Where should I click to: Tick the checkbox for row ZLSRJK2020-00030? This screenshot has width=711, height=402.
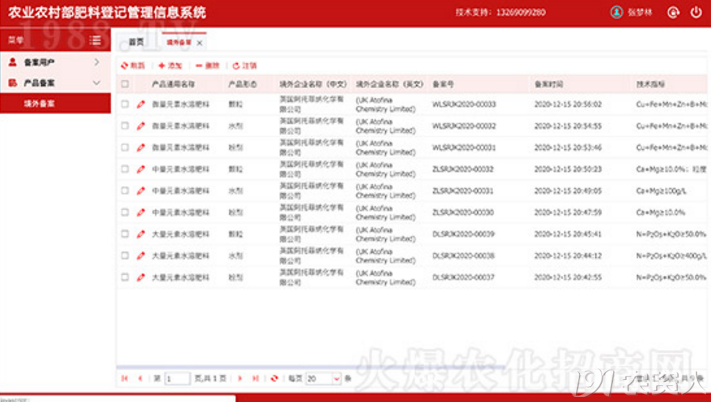pyautogui.click(x=125, y=212)
